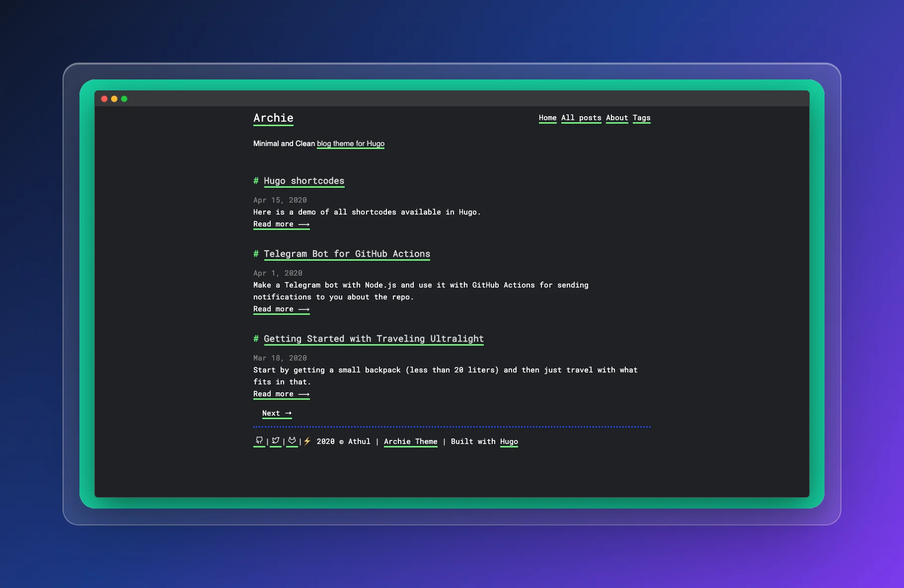Open the Tags page in navigation
The image size is (904, 588).
pyautogui.click(x=641, y=118)
